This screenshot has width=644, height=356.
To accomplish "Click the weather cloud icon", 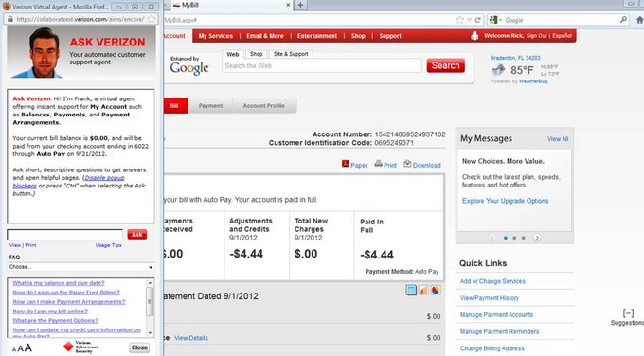I will point(498,70).
